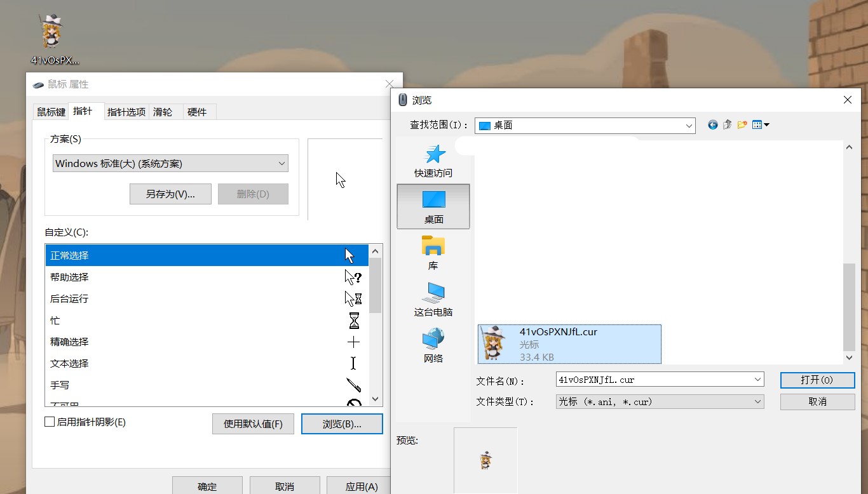Select 这台电脑 in the sidebar

pyautogui.click(x=434, y=298)
